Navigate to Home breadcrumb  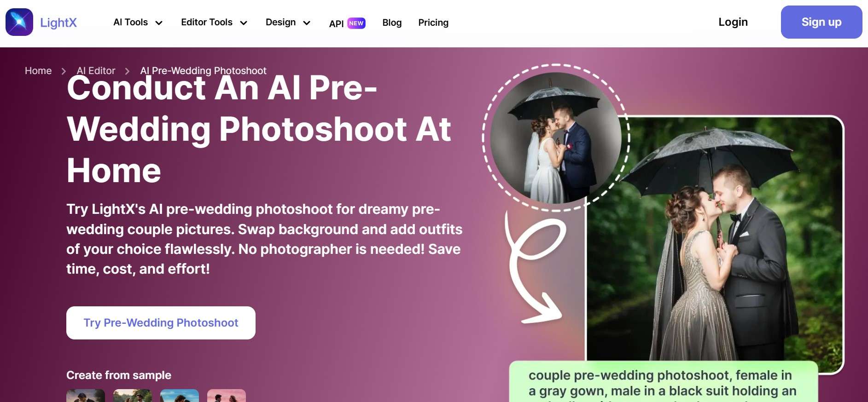click(x=38, y=71)
